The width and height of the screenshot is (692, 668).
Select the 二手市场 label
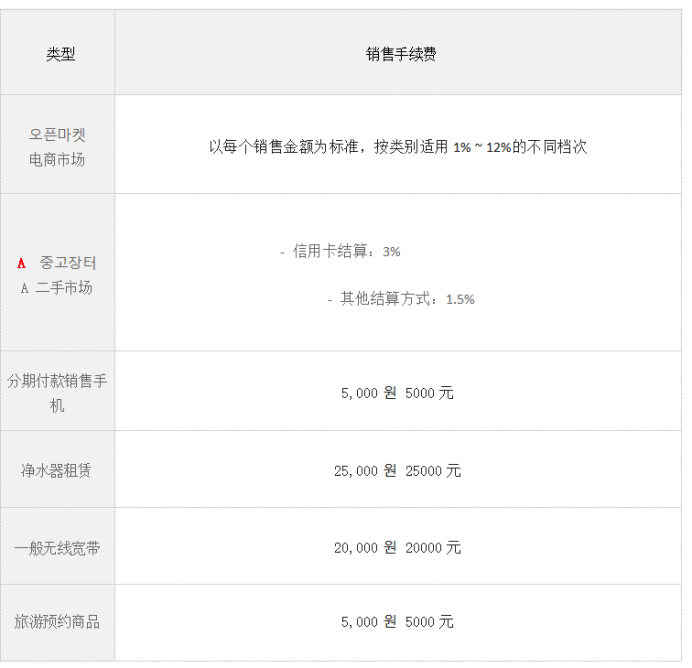tap(64, 288)
